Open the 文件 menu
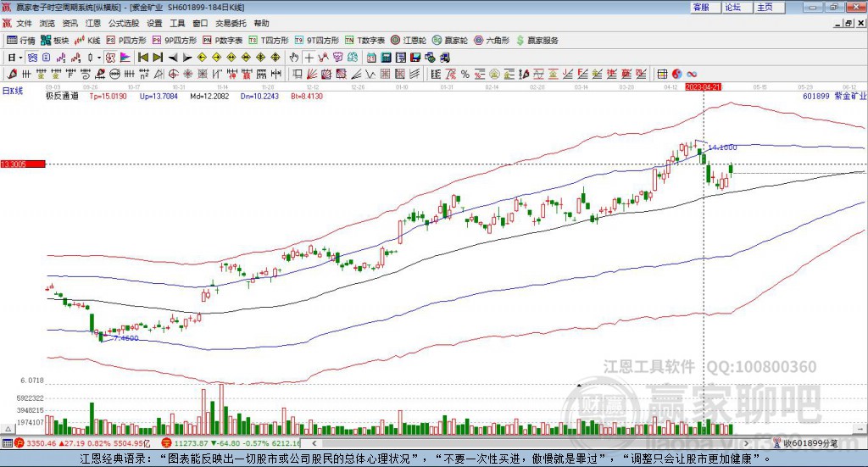The width and height of the screenshot is (868, 467). point(25,23)
